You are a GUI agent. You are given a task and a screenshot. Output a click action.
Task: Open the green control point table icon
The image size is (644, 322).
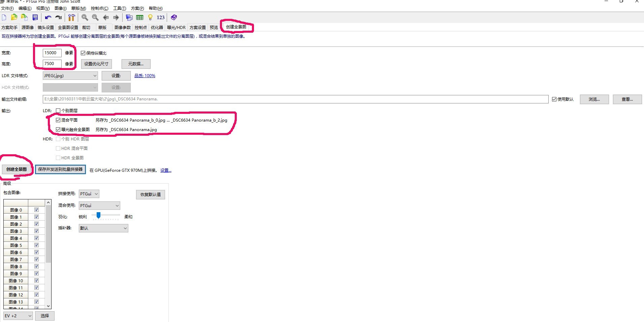coord(140,18)
